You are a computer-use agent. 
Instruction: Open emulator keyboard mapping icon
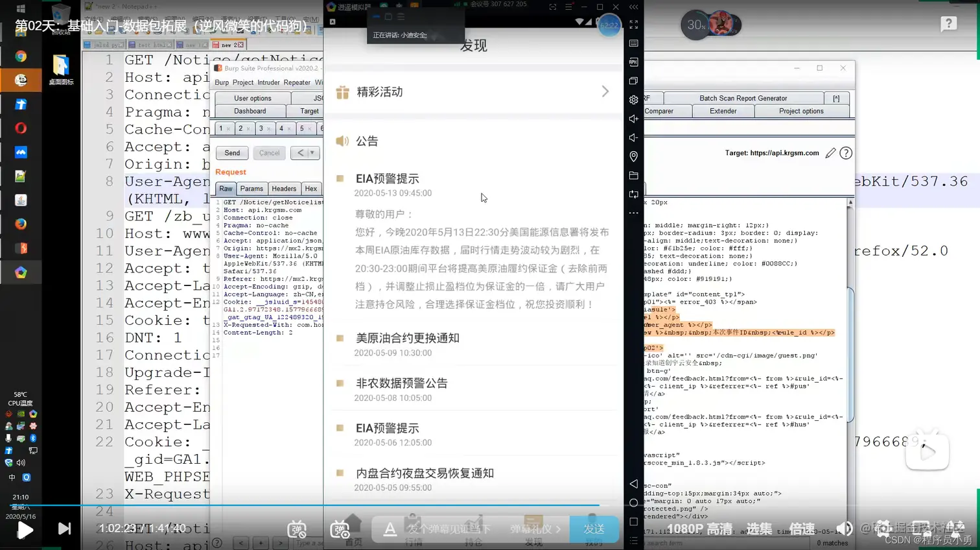pos(633,43)
